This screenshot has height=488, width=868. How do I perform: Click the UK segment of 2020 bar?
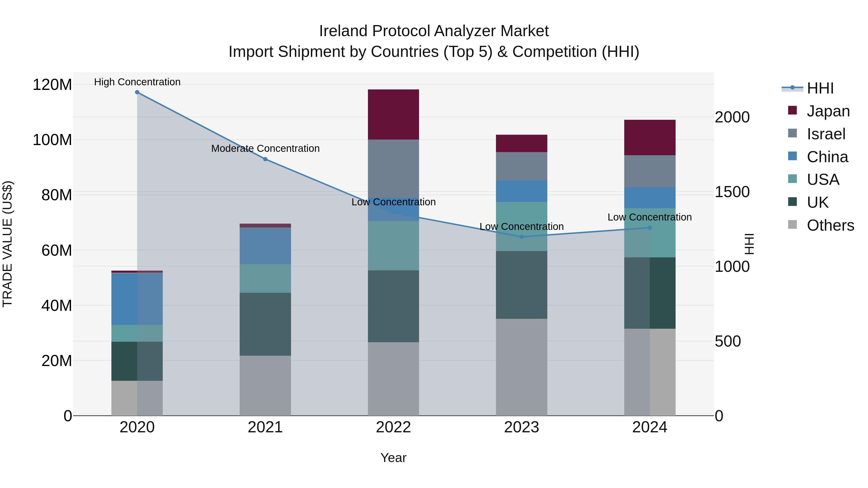pos(137,361)
